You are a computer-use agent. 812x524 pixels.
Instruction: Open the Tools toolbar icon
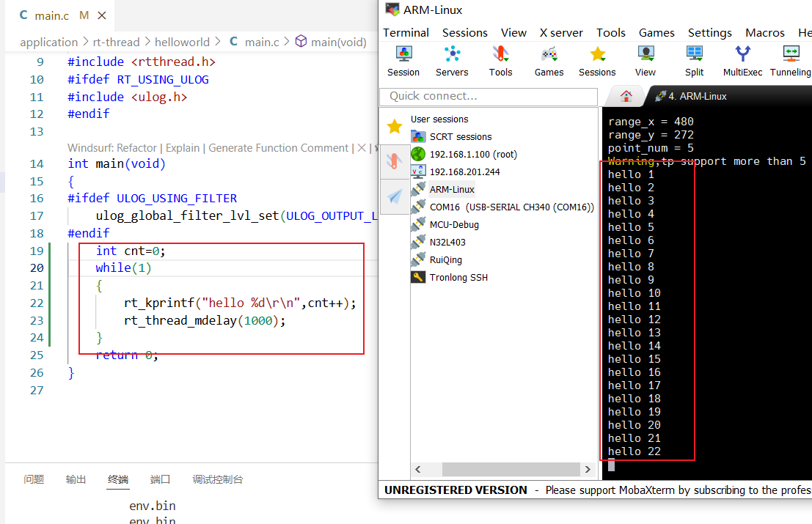tap(500, 61)
